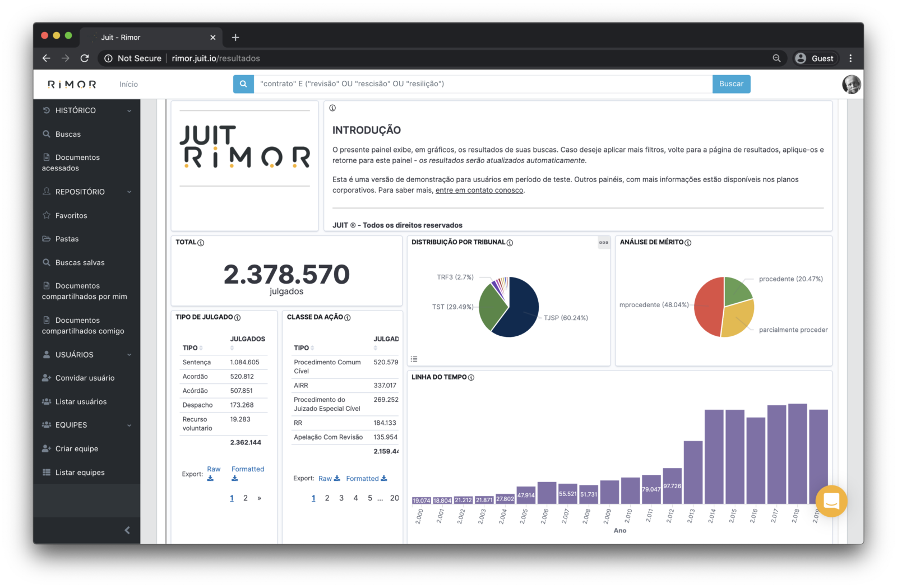
Task: Click the user profile avatar
Action: 851,84
